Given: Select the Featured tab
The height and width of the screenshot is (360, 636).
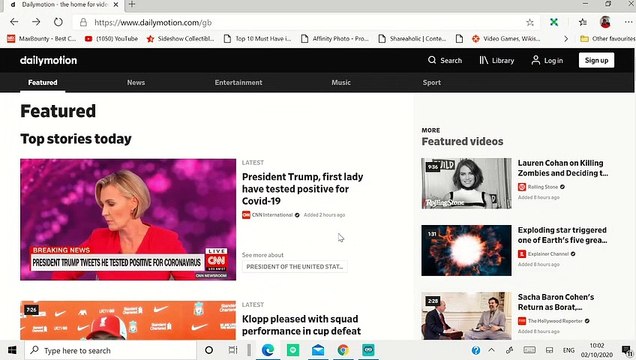Looking at the screenshot, I should (x=43, y=82).
